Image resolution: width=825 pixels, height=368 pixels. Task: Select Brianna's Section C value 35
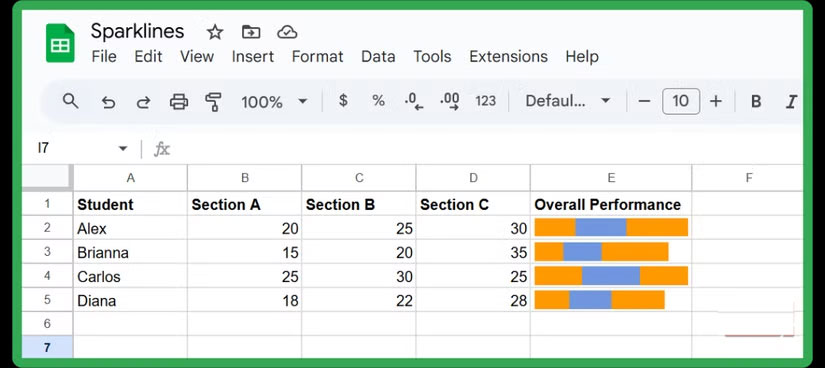(473, 252)
